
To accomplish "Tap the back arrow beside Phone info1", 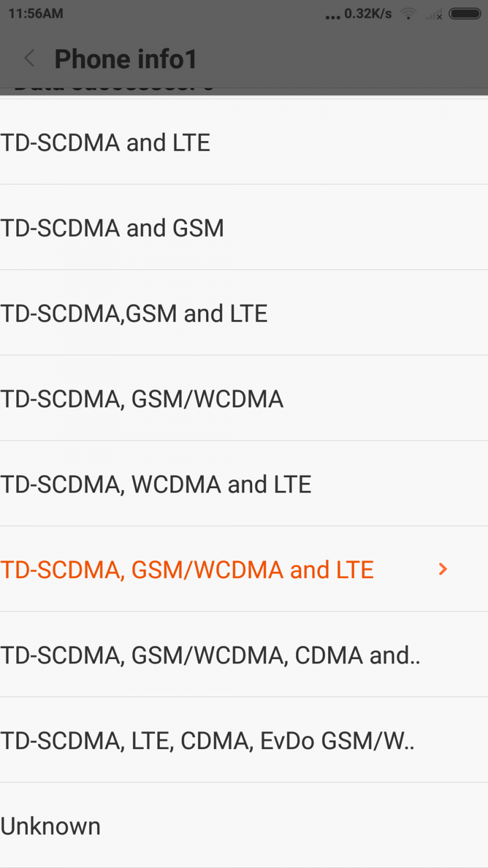I will (x=30, y=59).
